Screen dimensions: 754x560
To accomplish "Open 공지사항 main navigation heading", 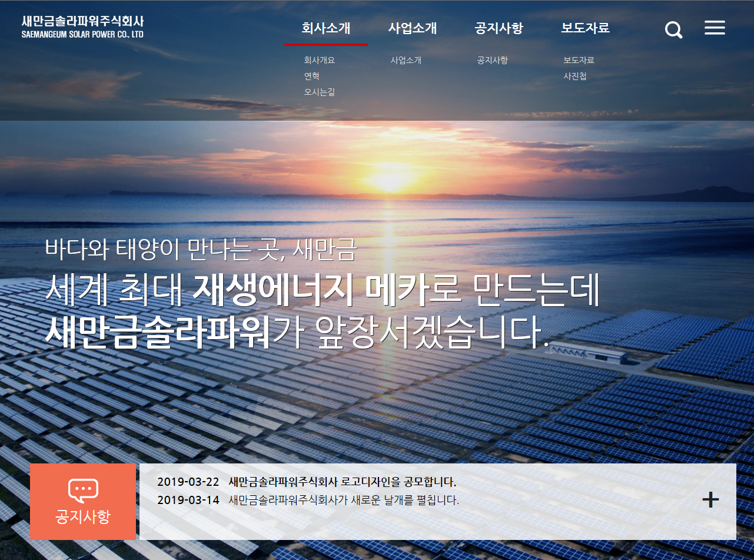I will coord(499,28).
